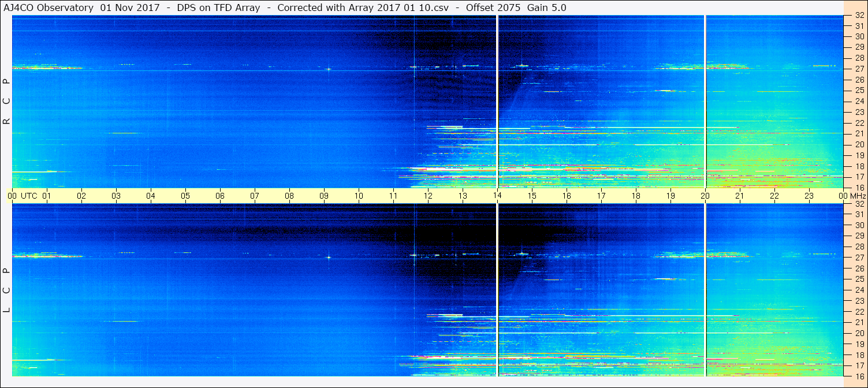The height and width of the screenshot is (388, 868).
Task: Pick the 06 hour tick on the time axis
Action: pyautogui.click(x=220, y=196)
